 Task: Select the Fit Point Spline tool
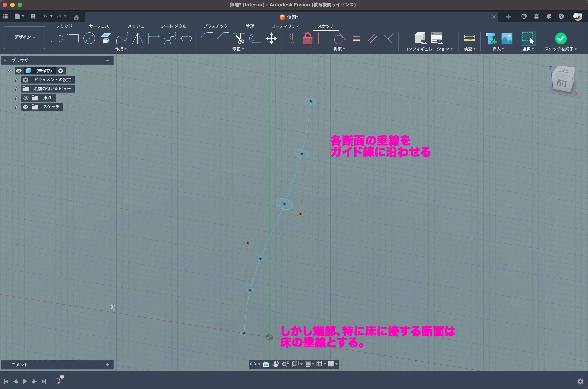122,38
